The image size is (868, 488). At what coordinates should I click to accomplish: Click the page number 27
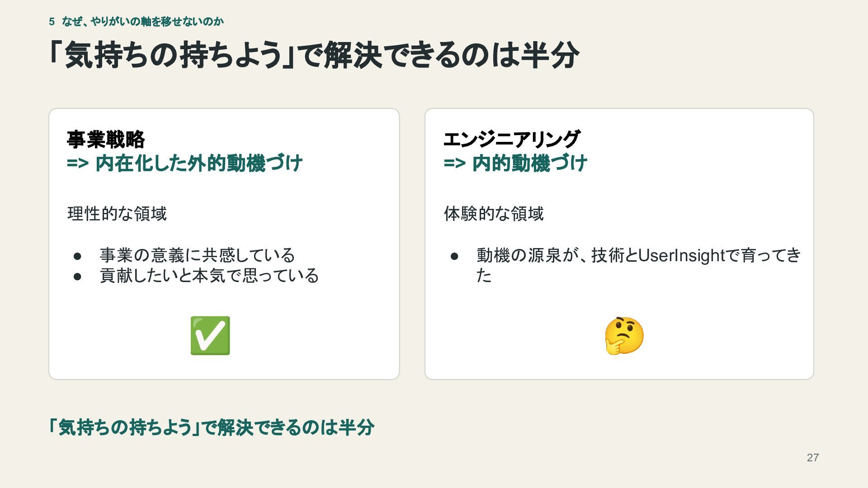(x=813, y=458)
